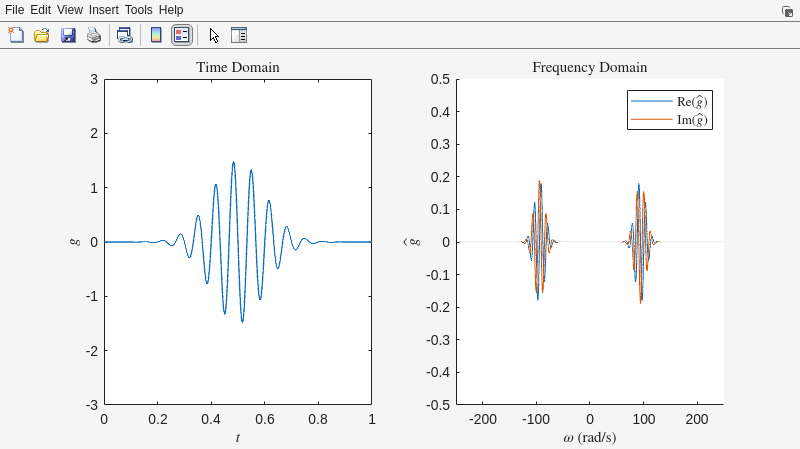Click the dock figure icon at top right
Viewport: 800px width, 449px height.
click(787, 10)
